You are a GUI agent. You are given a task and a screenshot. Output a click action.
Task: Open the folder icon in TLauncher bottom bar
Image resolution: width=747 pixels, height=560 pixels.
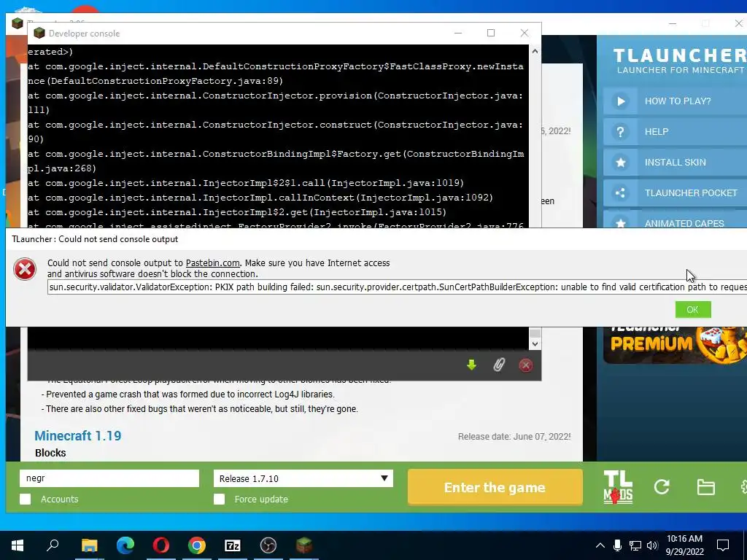pos(705,487)
